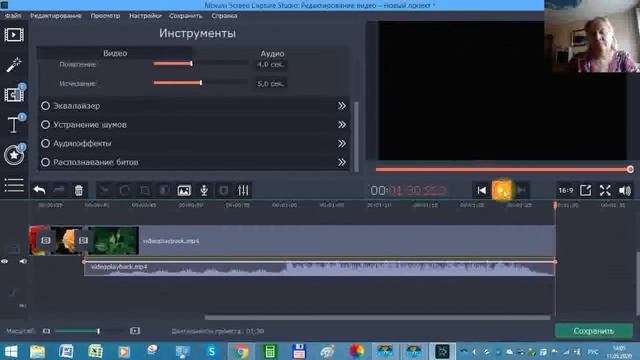This screenshot has width=640, height=360.
Task: Mute the video track speaker toggle
Action: (x=23, y=261)
